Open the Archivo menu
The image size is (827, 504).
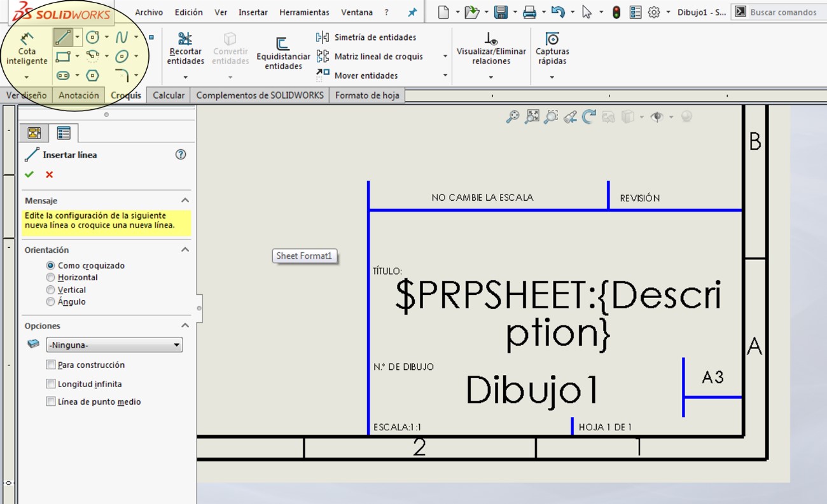[149, 12]
